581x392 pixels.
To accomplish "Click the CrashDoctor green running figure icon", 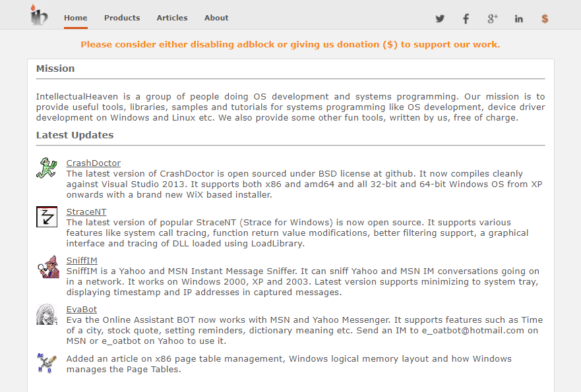I will pos(47,168).
